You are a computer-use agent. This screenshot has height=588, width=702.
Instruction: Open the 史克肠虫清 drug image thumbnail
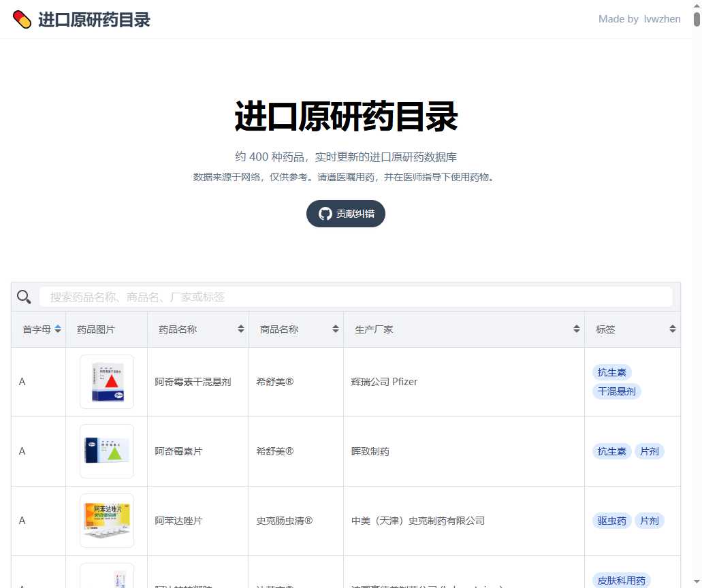pyautogui.click(x=106, y=521)
